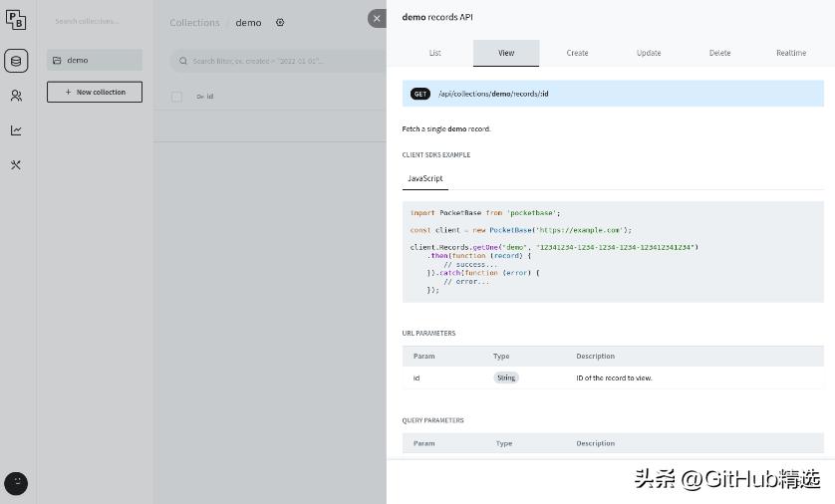Click the JavaScript code example block
This screenshot has width=835, height=504.
click(613, 252)
